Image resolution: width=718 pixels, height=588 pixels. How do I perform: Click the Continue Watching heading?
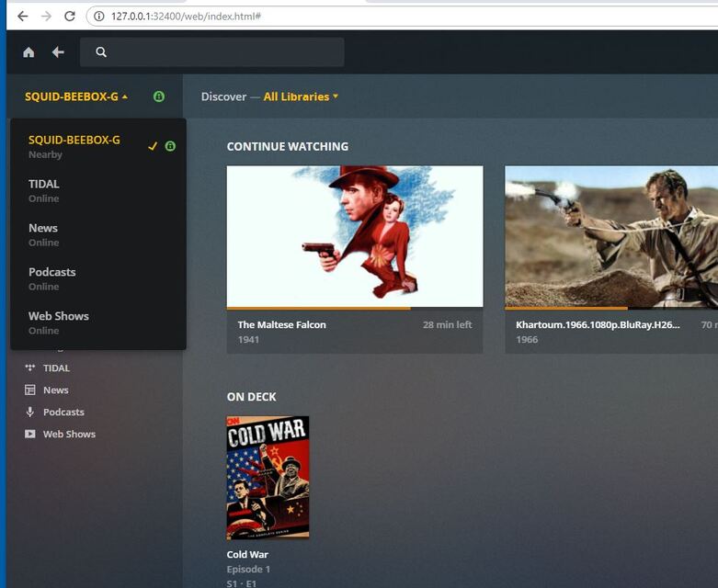point(288,146)
